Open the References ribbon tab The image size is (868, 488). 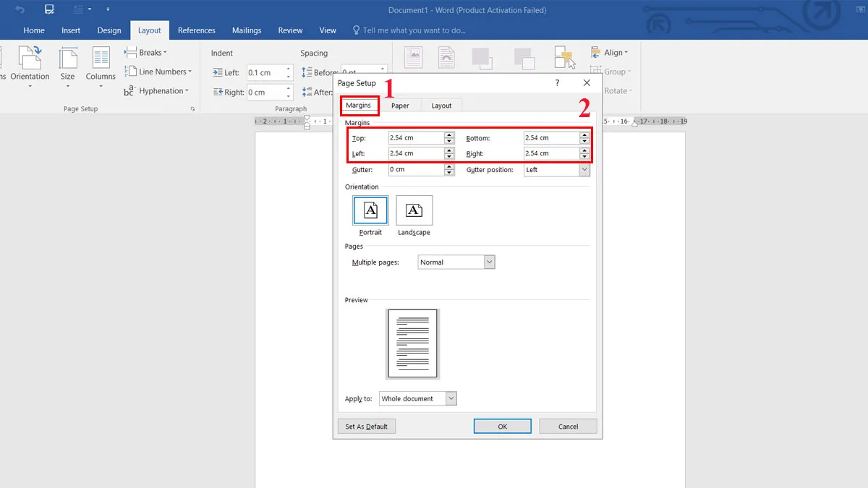click(197, 30)
